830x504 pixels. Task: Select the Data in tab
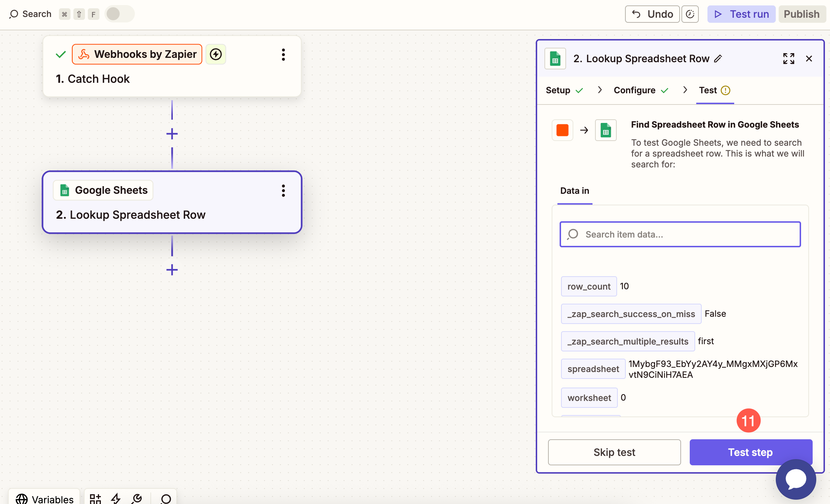[x=575, y=191]
